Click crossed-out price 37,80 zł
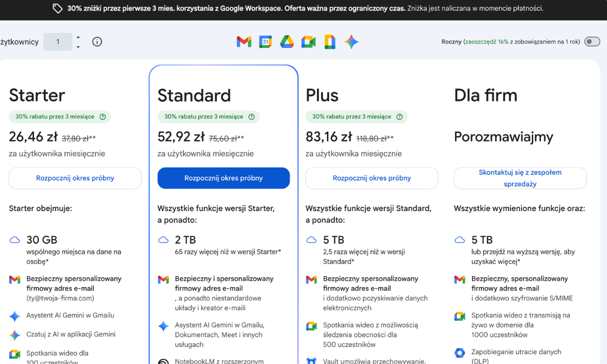Screen dimensions: 607x364 (76, 139)
